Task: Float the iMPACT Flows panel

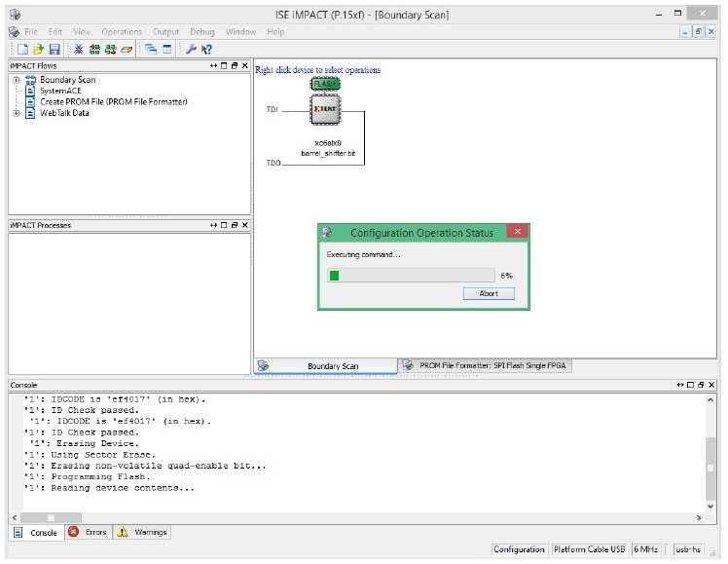Action: pos(235,65)
